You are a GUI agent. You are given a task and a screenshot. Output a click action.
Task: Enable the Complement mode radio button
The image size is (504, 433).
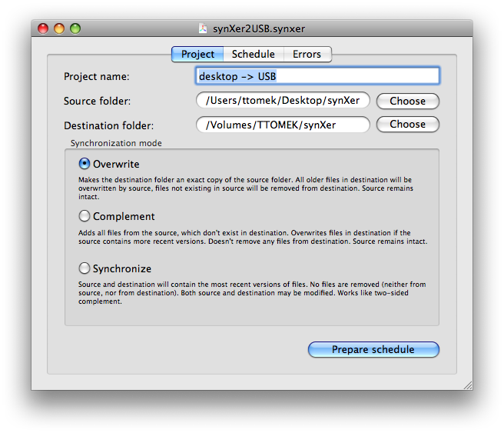point(85,216)
